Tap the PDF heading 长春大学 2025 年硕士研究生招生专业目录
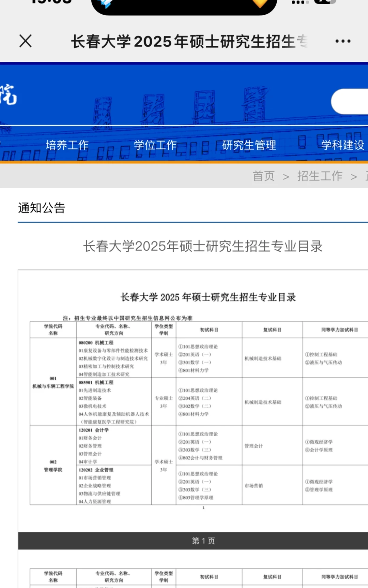 coord(208,297)
